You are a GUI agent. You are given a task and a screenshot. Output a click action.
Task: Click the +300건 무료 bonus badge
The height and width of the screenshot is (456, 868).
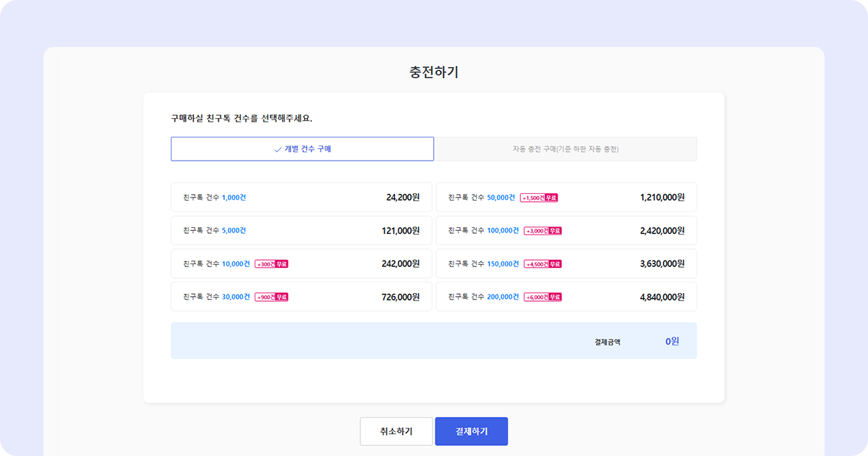coord(271,264)
